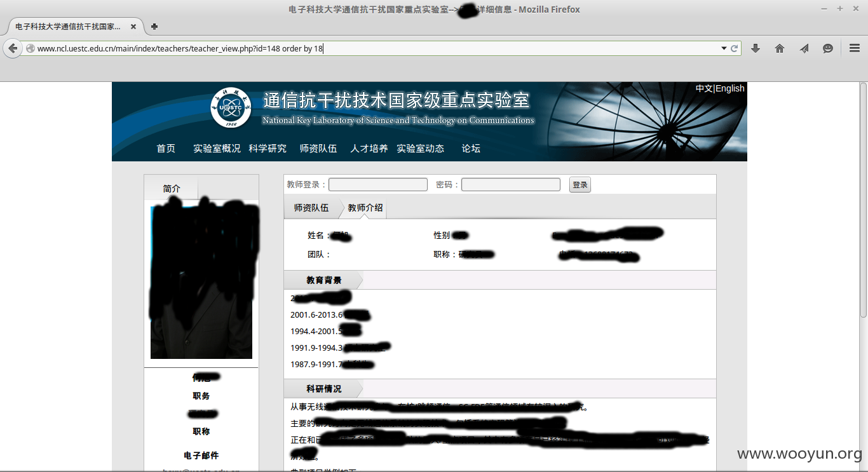Open a new tab with plus button

(154, 27)
